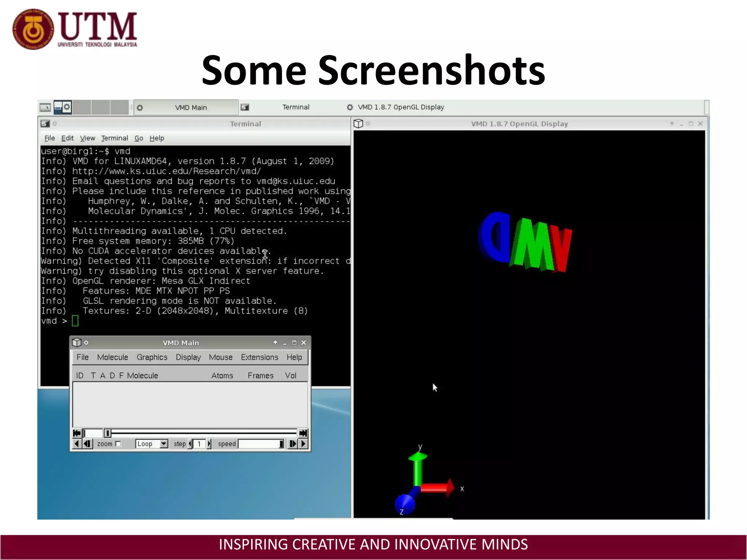Open the Extensions menu in VMD Main

[259, 357]
